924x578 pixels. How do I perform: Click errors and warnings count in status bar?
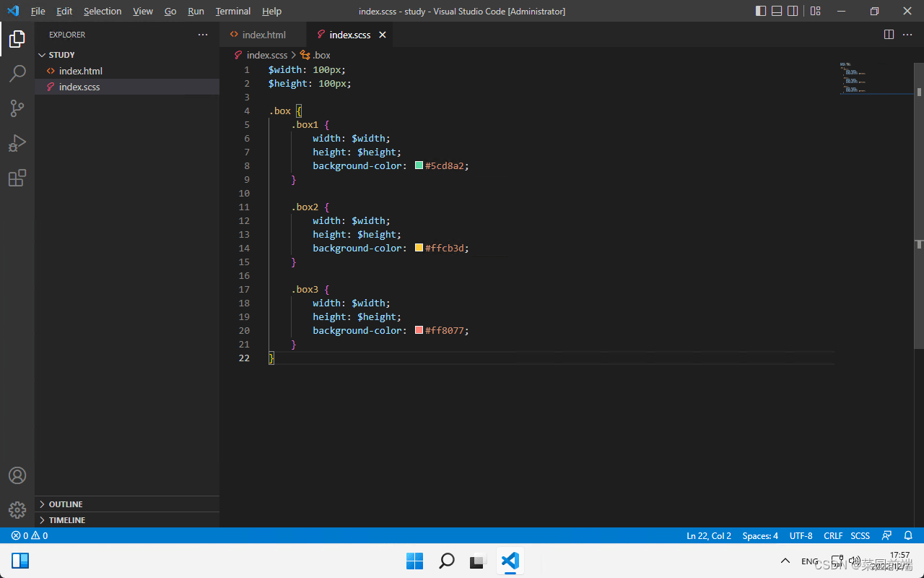[x=30, y=535]
